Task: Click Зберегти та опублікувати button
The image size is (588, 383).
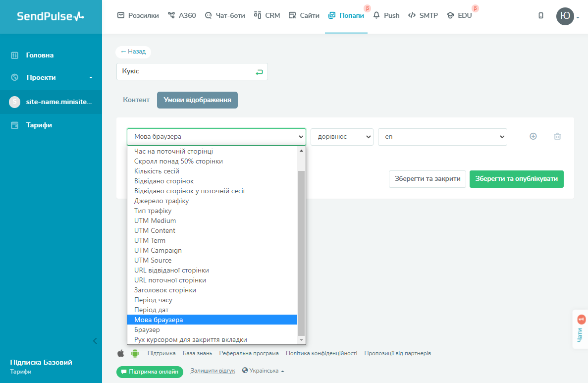Action: (x=516, y=179)
